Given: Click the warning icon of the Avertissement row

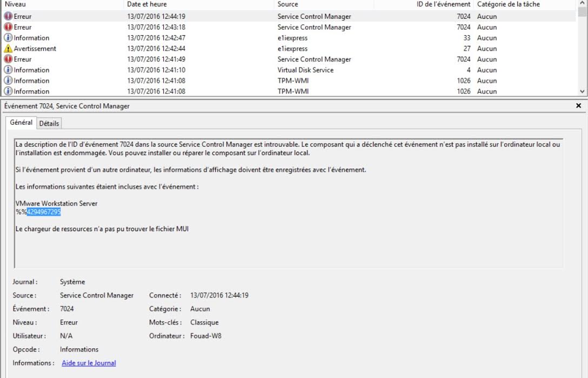Looking at the screenshot, I should coord(8,49).
